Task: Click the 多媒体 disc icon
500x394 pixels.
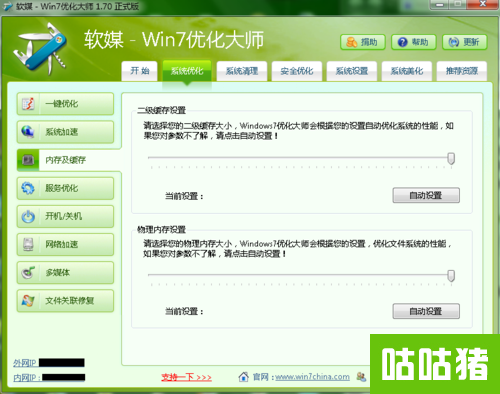Action: point(28,273)
